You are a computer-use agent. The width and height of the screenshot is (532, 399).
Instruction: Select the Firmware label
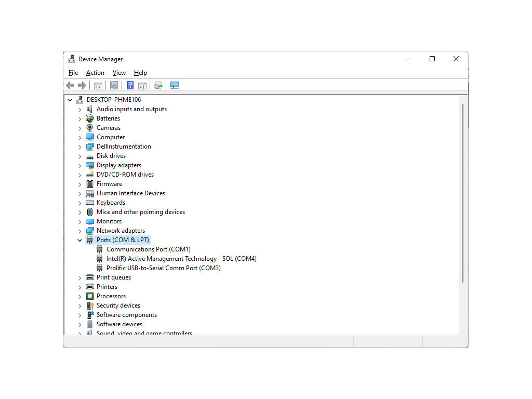click(109, 184)
